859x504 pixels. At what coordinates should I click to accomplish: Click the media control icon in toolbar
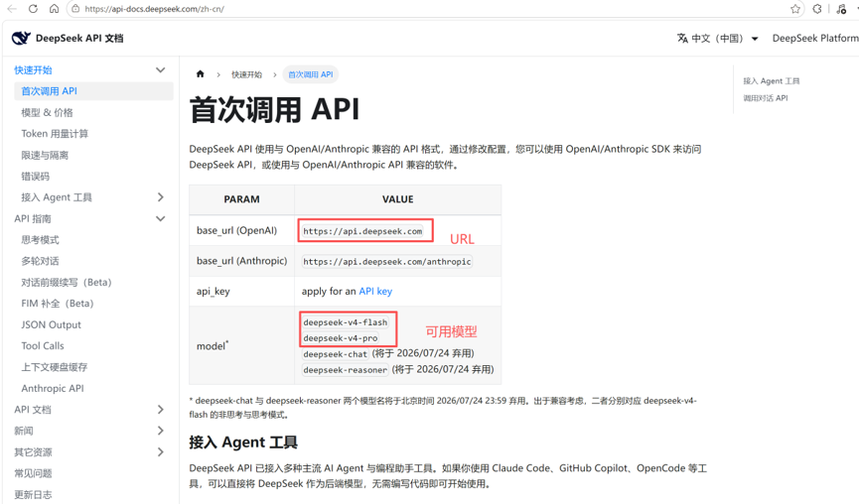click(841, 9)
